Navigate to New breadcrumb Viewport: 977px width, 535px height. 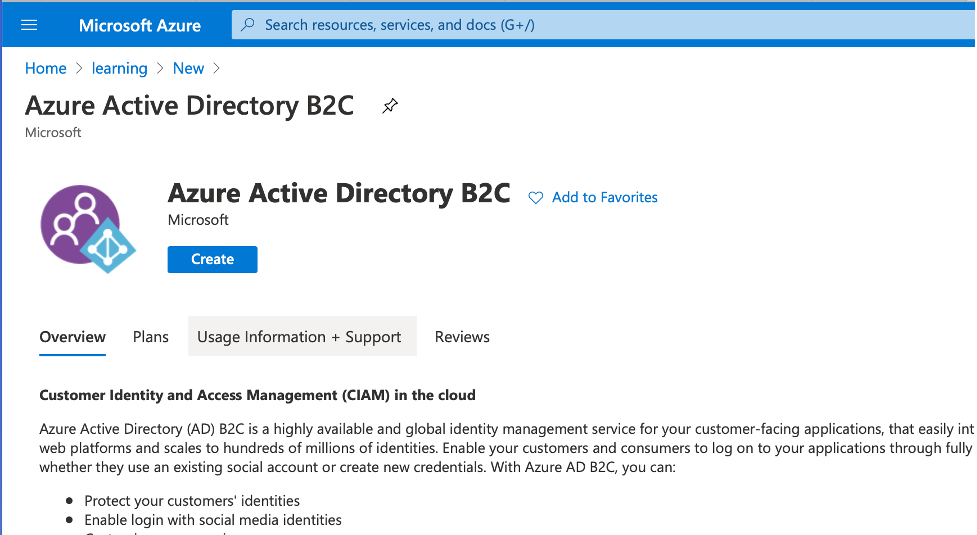tap(188, 69)
